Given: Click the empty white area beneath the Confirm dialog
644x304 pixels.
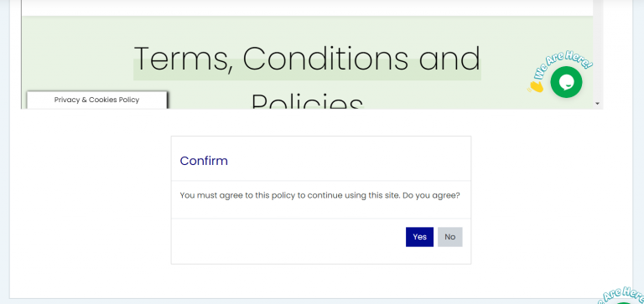Looking at the screenshot, I should coord(320,281).
